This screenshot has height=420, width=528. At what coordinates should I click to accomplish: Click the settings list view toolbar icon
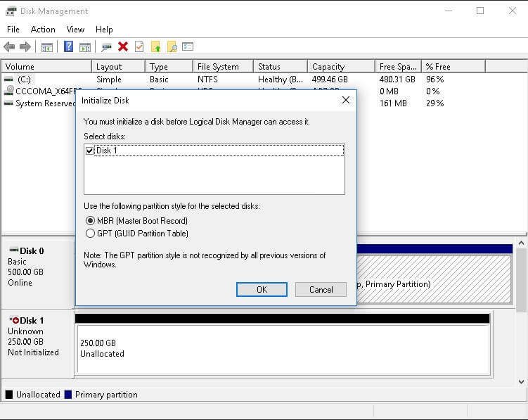pos(188,46)
